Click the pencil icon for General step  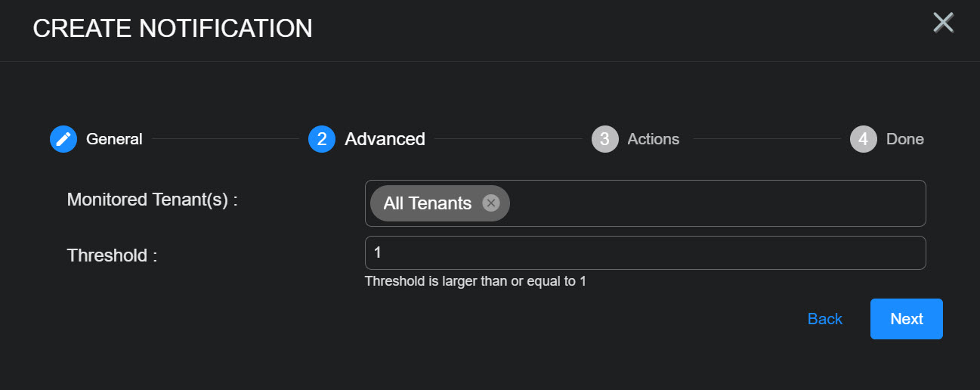pyautogui.click(x=63, y=139)
